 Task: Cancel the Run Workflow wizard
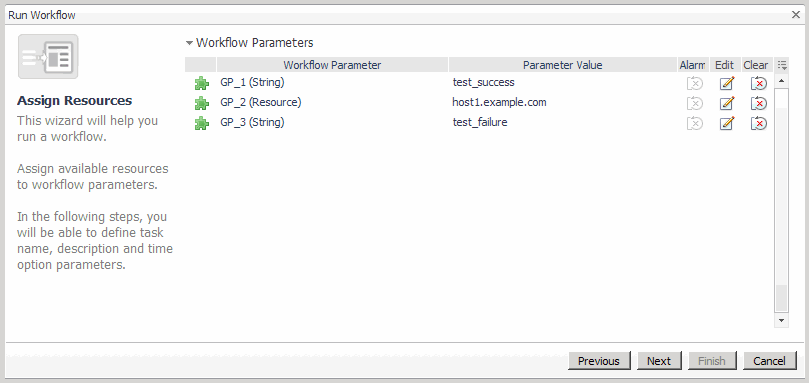pos(769,361)
